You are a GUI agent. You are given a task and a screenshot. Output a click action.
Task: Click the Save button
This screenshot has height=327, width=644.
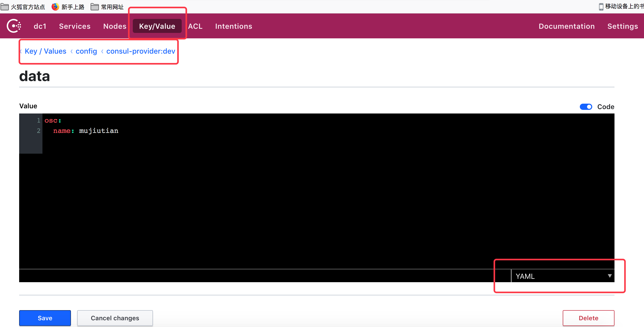(x=45, y=318)
